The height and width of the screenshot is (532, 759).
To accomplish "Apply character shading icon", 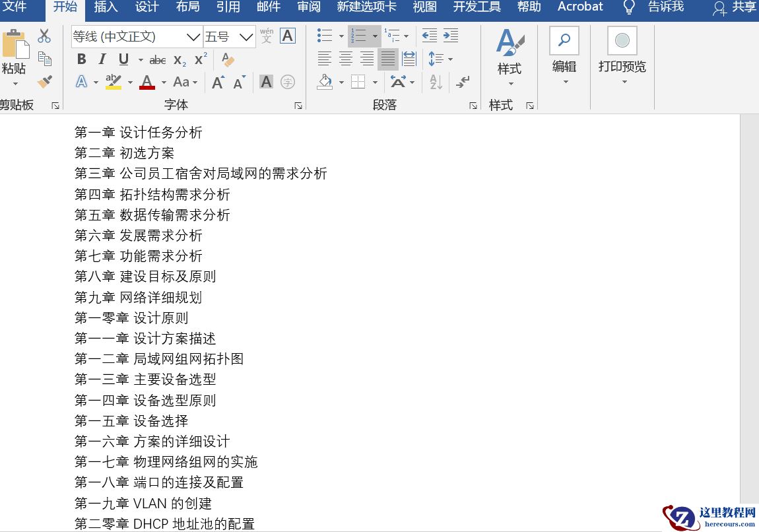I will (266, 82).
